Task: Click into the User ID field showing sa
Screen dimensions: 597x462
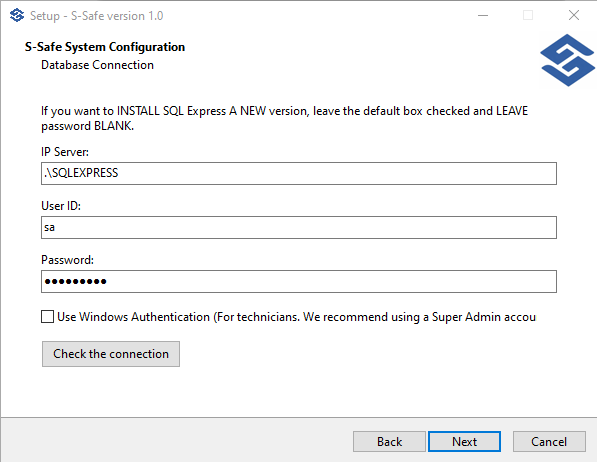Action: (x=299, y=228)
